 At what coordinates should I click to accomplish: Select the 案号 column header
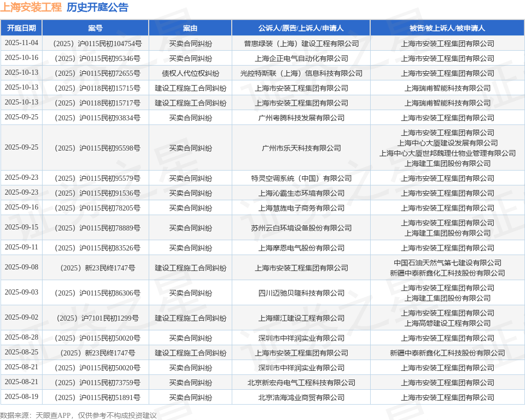pos(95,28)
